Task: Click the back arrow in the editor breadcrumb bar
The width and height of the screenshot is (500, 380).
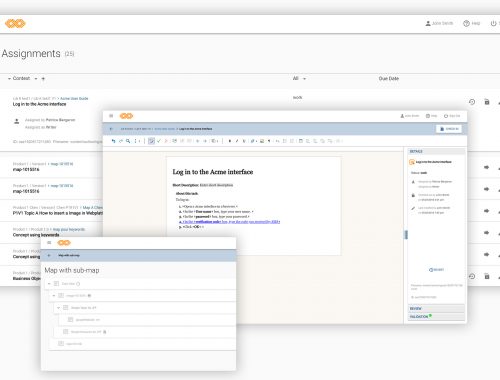Action: [x=111, y=129]
